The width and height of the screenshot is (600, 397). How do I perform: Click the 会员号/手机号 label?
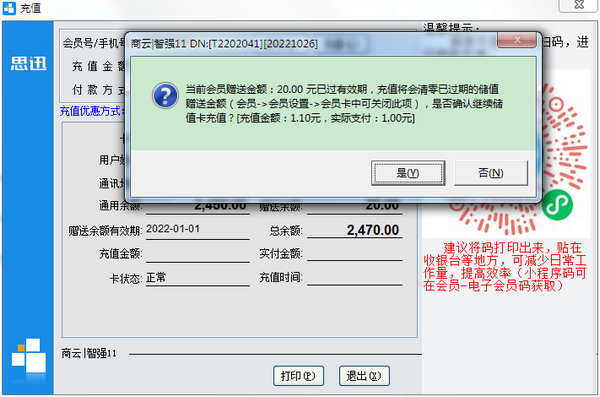94,43
